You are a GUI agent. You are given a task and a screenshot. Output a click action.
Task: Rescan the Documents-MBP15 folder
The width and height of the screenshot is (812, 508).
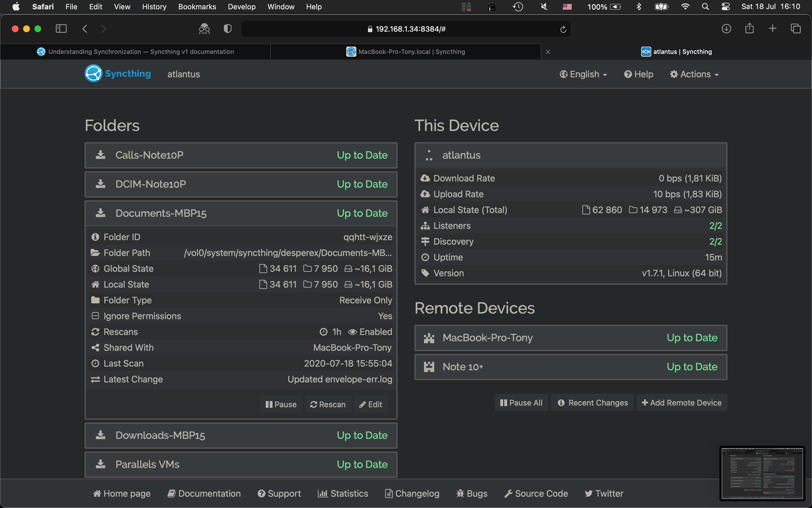tap(328, 404)
